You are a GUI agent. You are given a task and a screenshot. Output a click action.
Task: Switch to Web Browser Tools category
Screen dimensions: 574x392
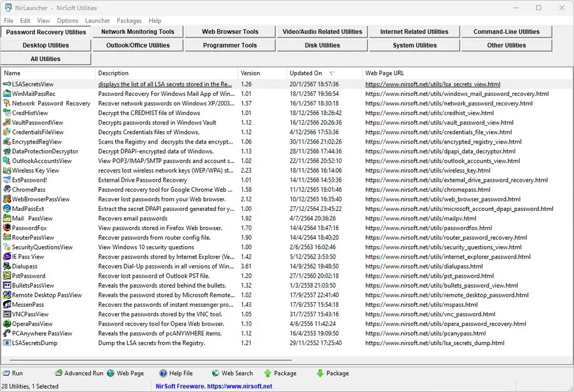pos(230,32)
